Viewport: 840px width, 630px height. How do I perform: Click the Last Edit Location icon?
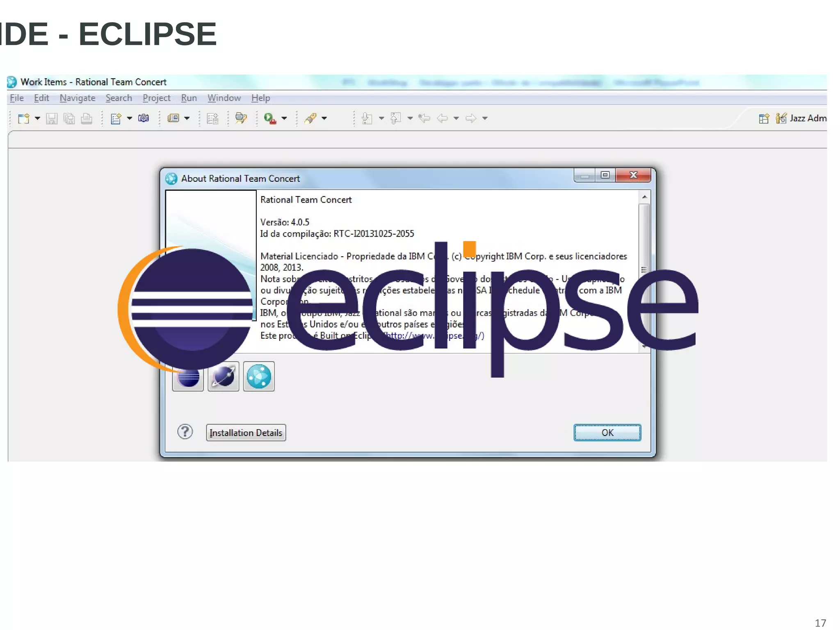(x=424, y=119)
